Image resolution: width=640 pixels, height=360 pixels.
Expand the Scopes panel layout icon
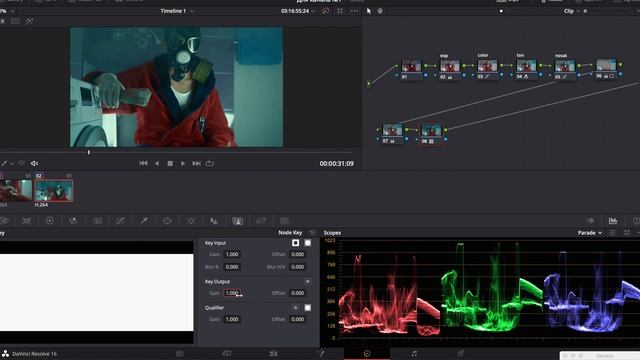(x=627, y=233)
